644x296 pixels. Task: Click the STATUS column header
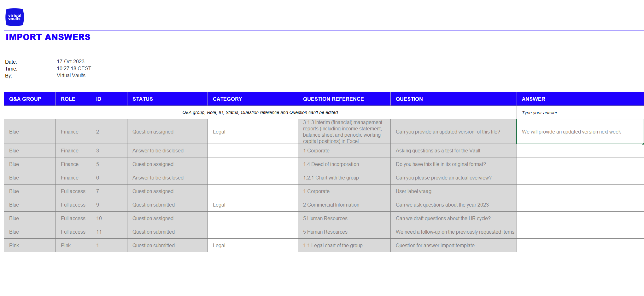point(167,99)
